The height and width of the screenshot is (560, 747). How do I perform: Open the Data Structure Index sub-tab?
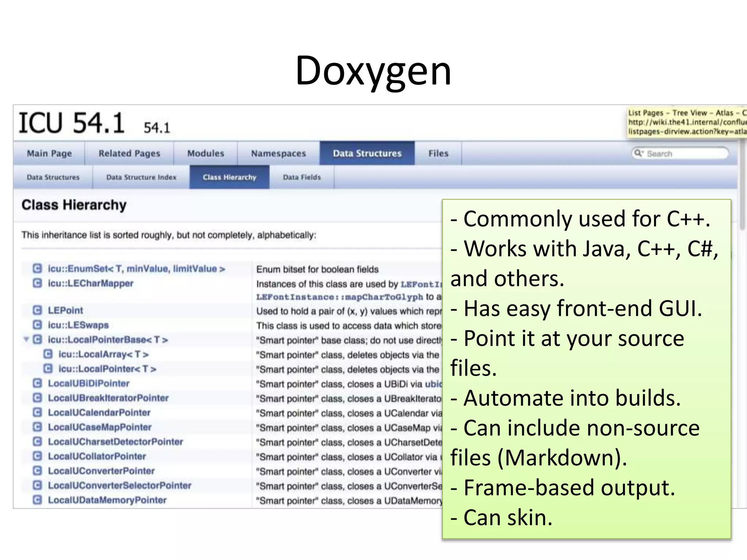[x=142, y=177]
